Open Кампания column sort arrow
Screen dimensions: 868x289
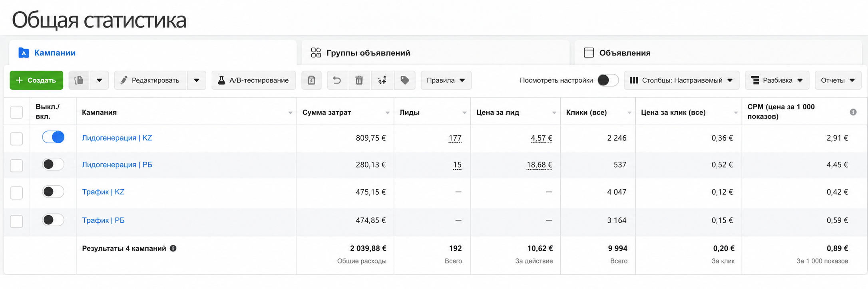coord(291,113)
